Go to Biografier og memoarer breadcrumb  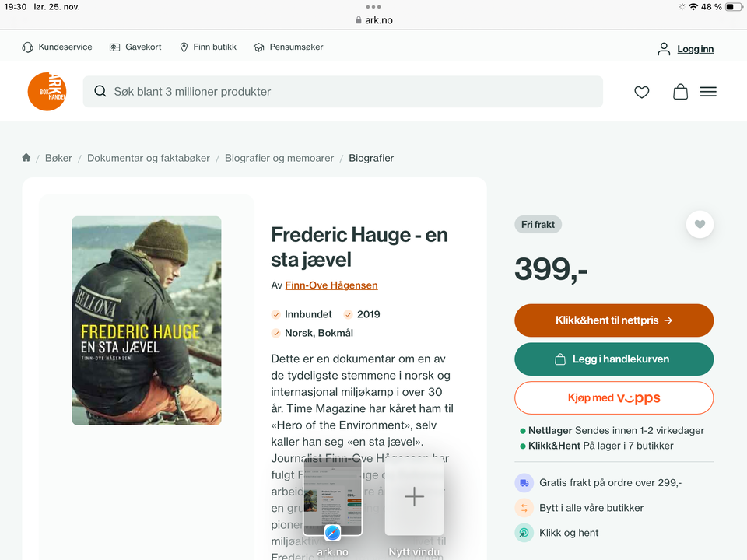pyautogui.click(x=279, y=158)
